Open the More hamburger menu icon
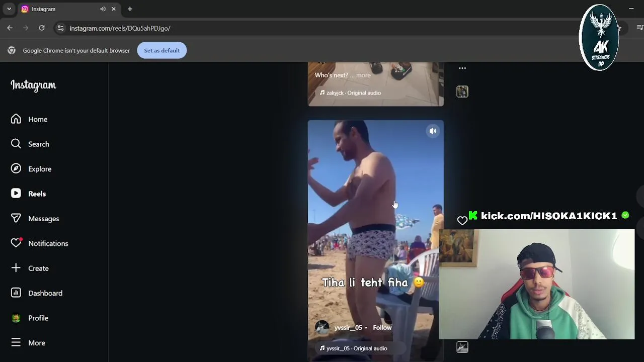This screenshot has height=362, width=644. (x=16, y=342)
